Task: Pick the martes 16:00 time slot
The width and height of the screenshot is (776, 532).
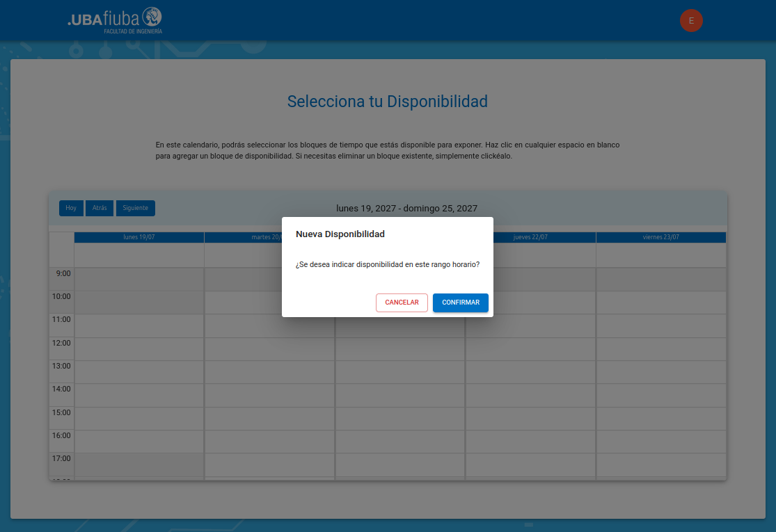Action: click(269, 442)
